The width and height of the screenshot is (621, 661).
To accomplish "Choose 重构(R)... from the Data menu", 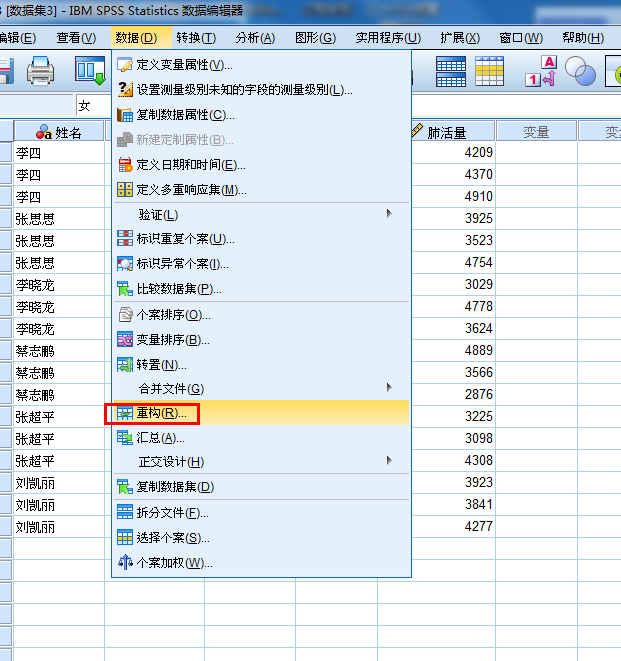I will tap(261, 413).
